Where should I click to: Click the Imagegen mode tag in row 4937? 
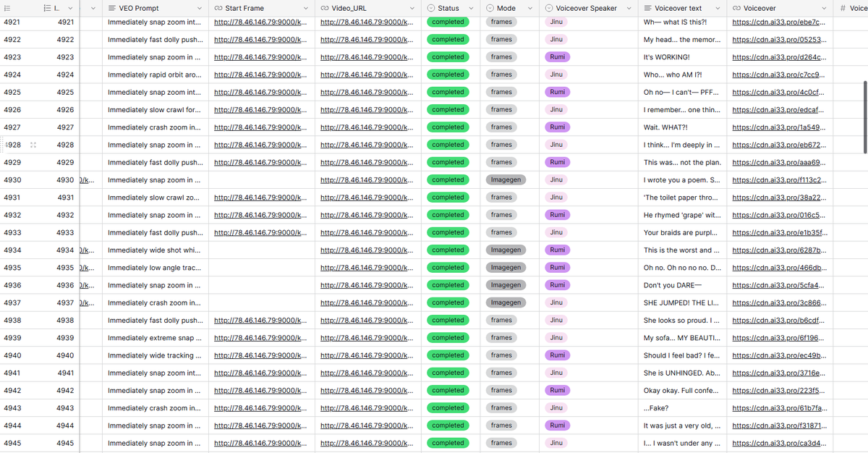click(506, 302)
